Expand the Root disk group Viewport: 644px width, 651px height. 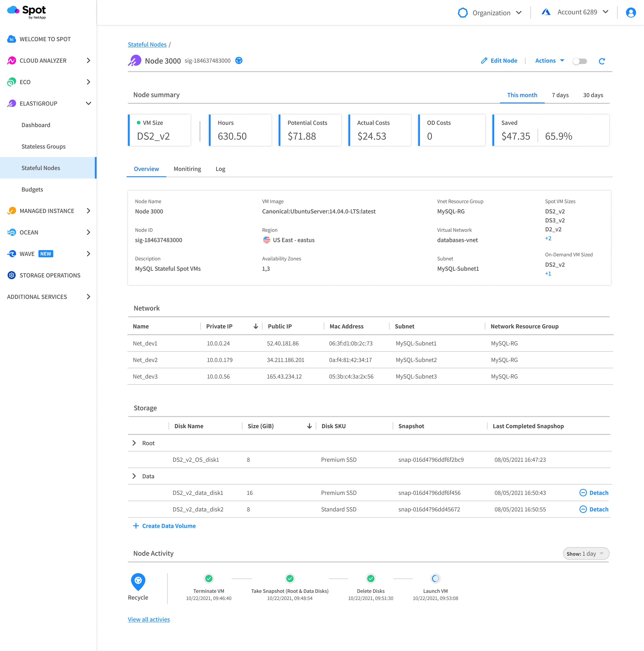pyautogui.click(x=134, y=443)
